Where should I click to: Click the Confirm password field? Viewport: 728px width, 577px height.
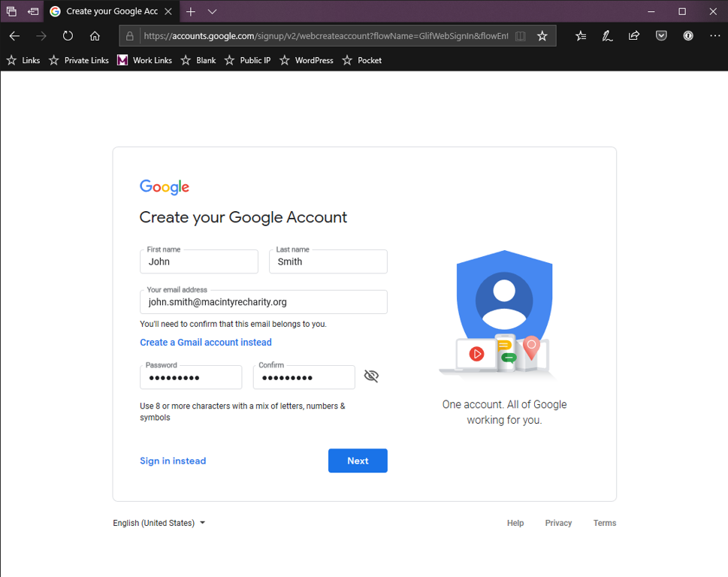tap(304, 377)
